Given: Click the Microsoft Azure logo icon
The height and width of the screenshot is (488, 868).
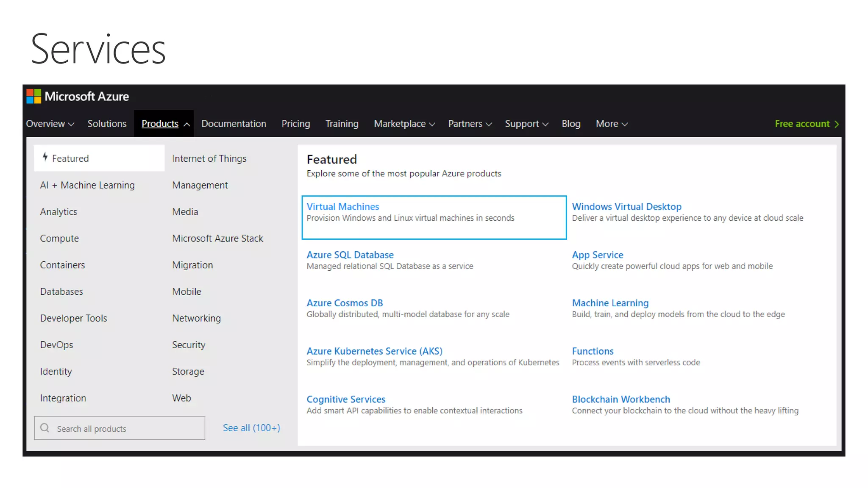Looking at the screenshot, I should point(34,96).
